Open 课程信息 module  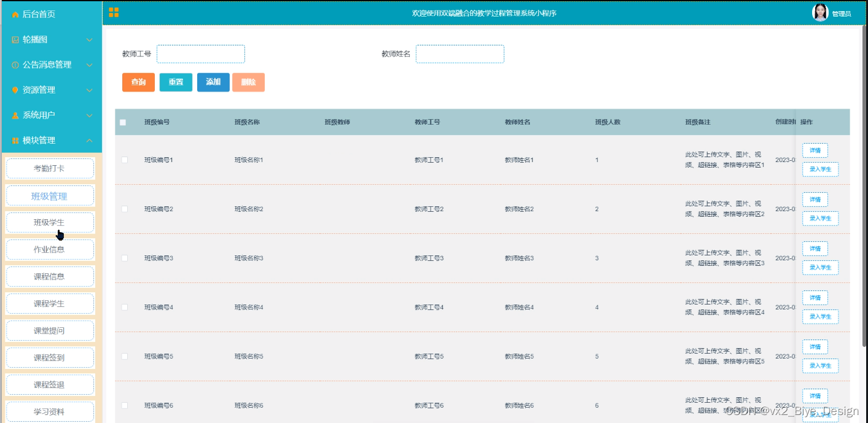pyautogui.click(x=50, y=277)
